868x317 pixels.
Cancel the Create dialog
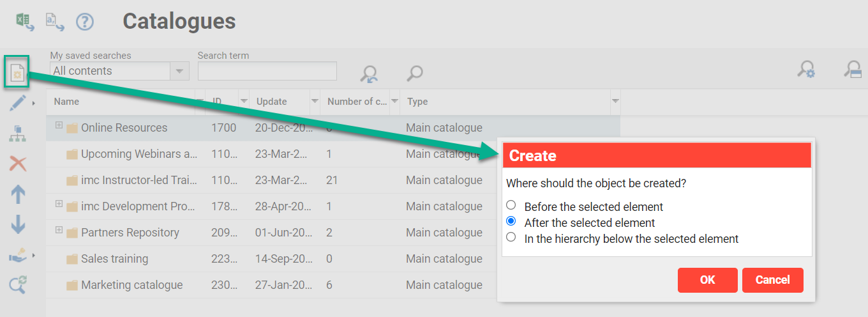772,280
